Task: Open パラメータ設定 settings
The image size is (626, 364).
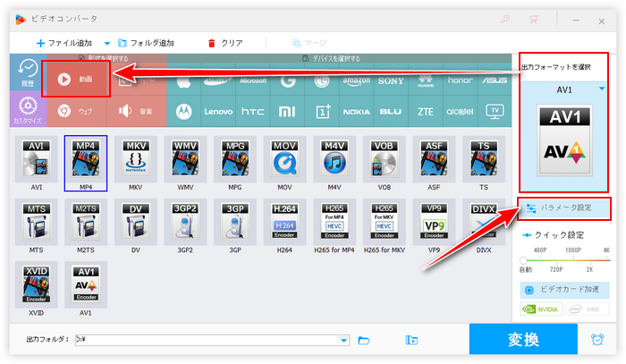Action: 564,208
